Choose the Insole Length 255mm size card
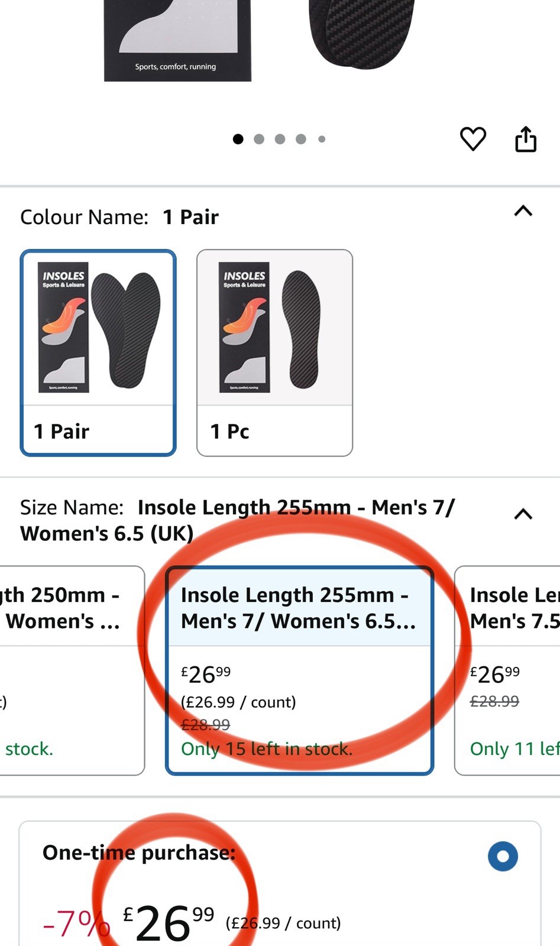560x946 pixels. pyautogui.click(x=299, y=670)
